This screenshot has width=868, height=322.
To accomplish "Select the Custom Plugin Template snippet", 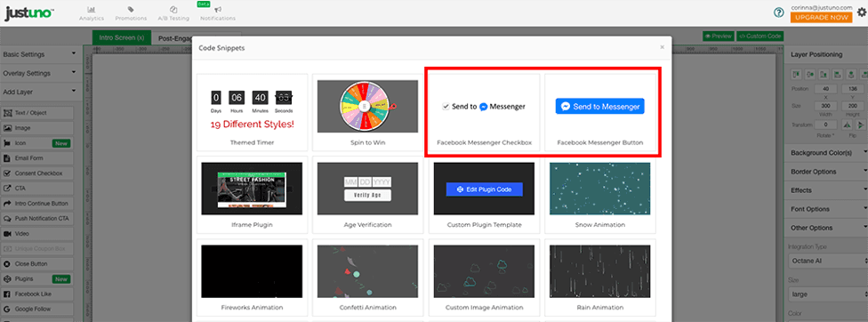I will coord(484,195).
